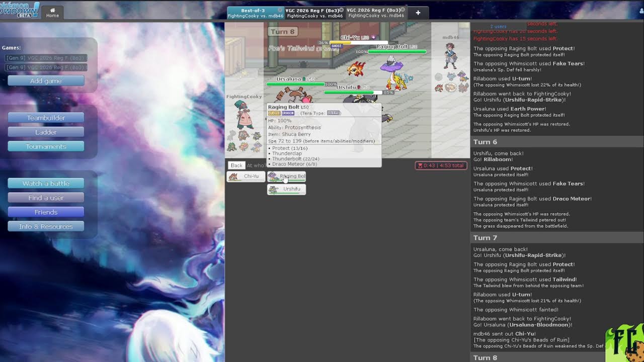Click Watch a battle

[46, 184]
